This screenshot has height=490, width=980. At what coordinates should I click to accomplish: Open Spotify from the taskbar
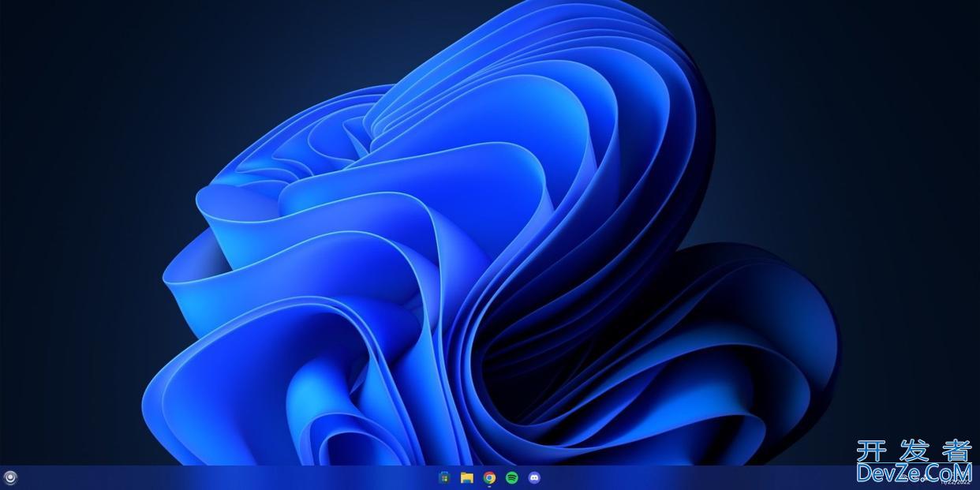coord(512,477)
